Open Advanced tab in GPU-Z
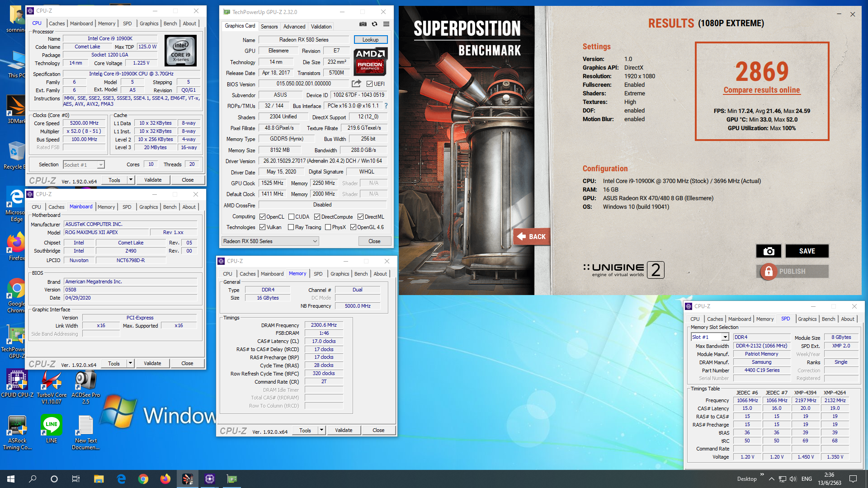 [x=294, y=27]
